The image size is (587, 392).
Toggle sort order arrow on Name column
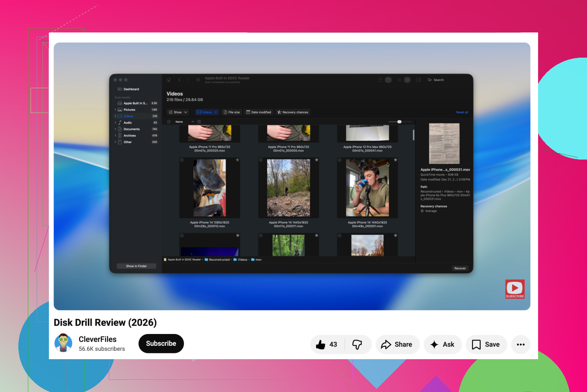(193, 122)
